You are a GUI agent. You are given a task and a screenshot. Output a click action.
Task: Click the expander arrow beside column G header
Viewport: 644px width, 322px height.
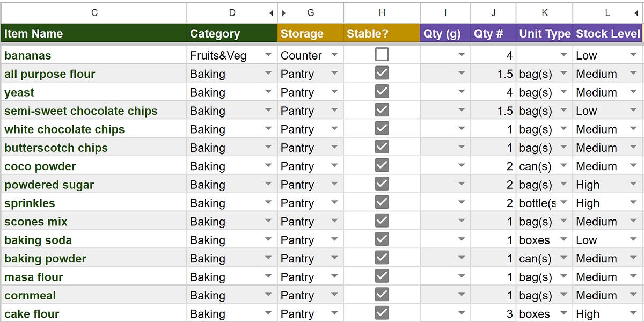(283, 12)
